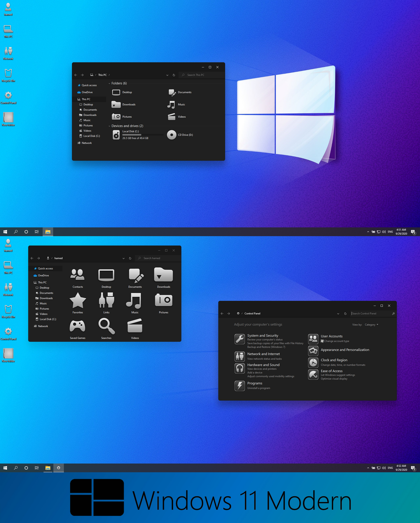Click the Hardware and Sound headphones icon
Screen dimensions: 420x523
tap(239, 368)
